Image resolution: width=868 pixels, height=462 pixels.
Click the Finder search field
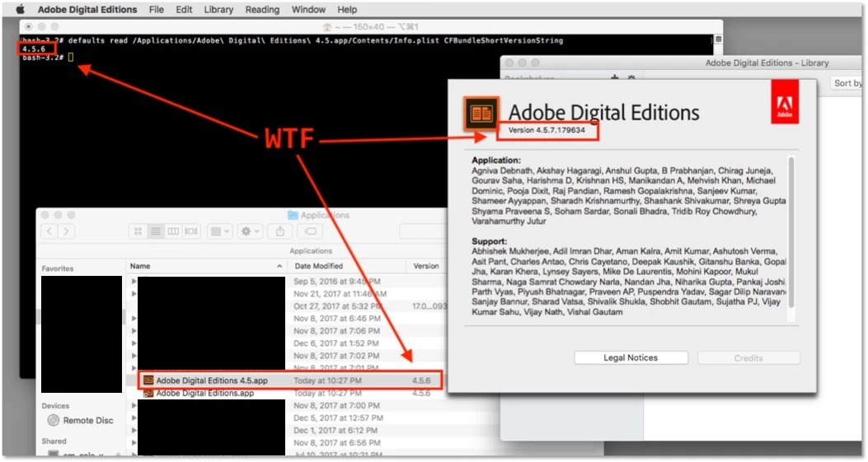424,231
